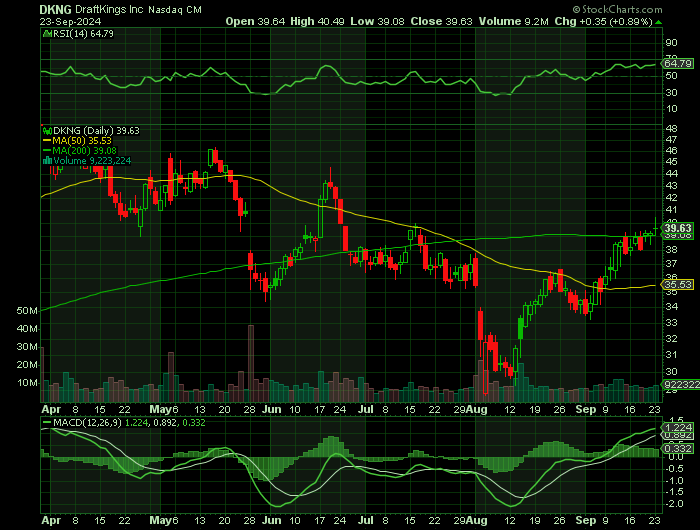The width and height of the screenshot is (700, 530).
Task: Click the 0.332 histogram tag on the right axis
Action: coord(678,448)
